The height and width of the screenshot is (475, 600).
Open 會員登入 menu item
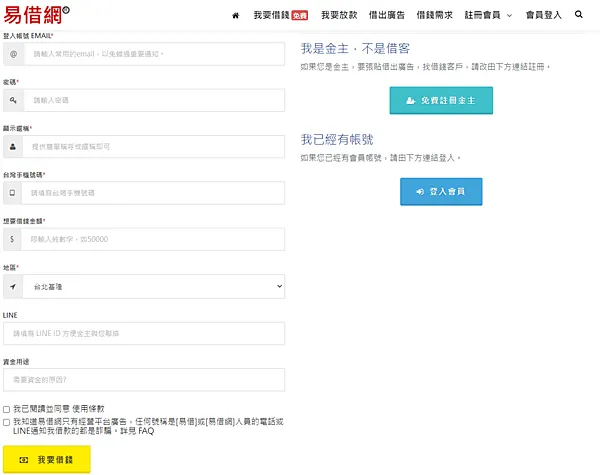coord(543,15)
